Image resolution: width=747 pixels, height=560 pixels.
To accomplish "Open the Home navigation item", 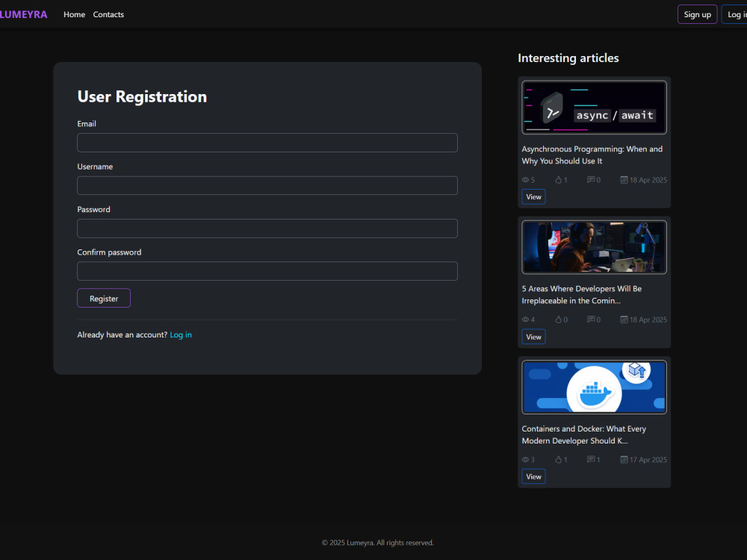I will point(74,14).
